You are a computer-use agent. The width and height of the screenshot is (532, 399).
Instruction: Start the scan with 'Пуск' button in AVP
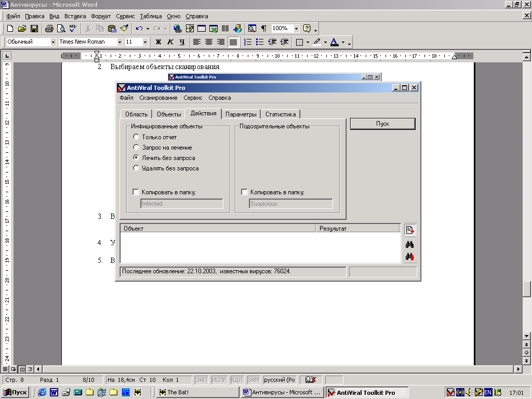click(382, 124)
